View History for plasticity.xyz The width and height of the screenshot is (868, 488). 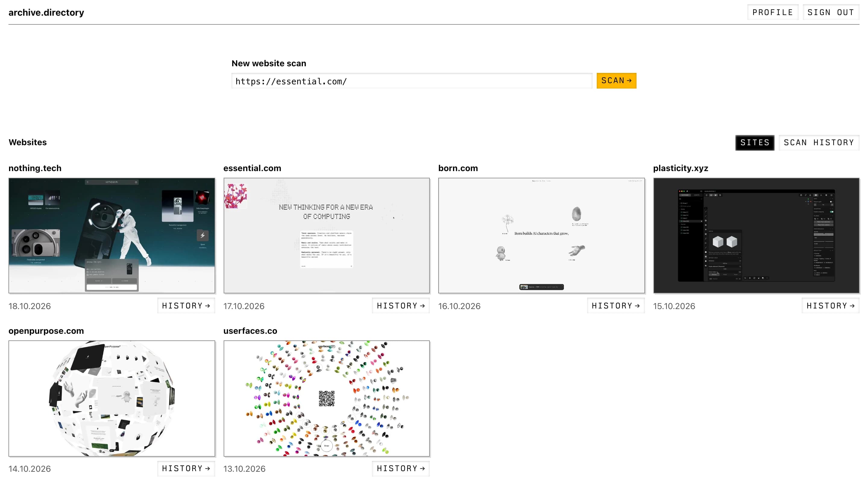tap(830, 305)
